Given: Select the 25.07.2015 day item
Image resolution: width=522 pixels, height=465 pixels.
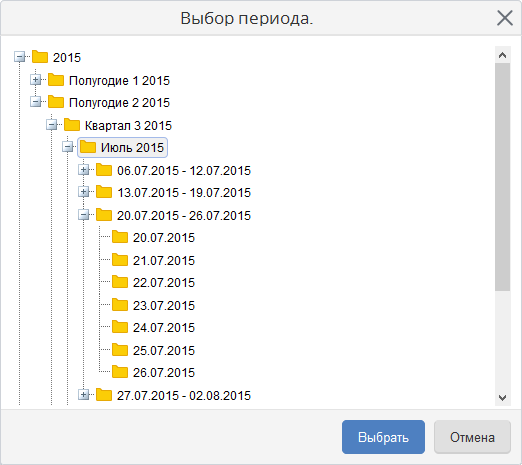Looking at the screenshot, I should point(164,350).
